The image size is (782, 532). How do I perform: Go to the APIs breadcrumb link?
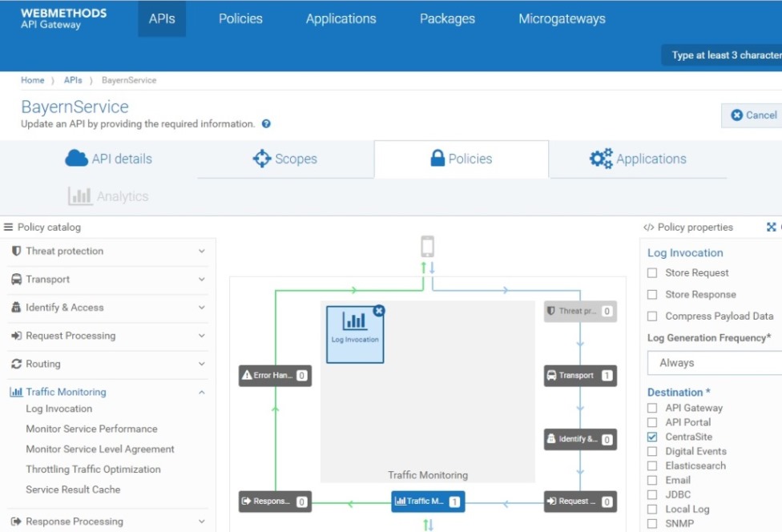(x=73, y=80)
